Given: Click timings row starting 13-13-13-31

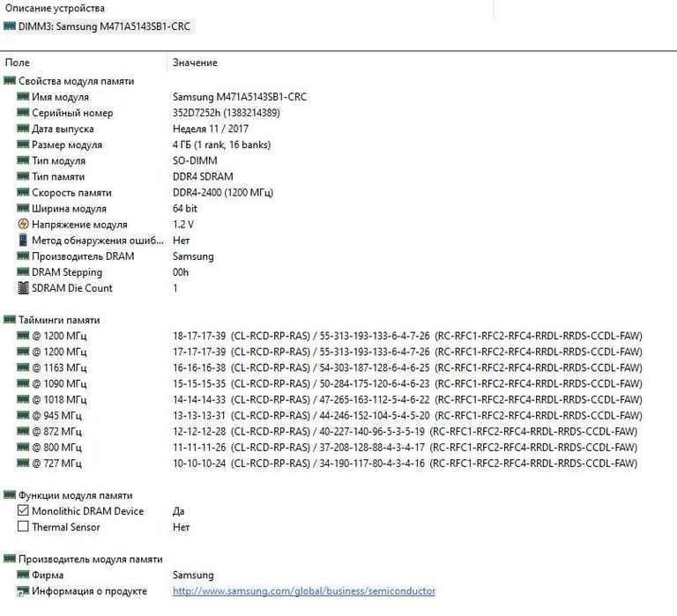Looking at the screenshot, I should [x=407, y=416].
